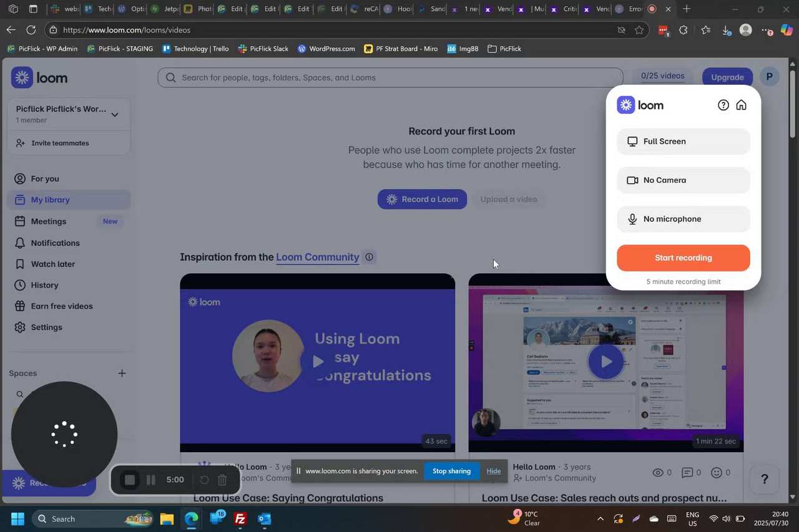The width and height of the screenshot is (799, 532).
Task: Open the PicFlick bookmarks folder
Action: (x=504, y=49)
